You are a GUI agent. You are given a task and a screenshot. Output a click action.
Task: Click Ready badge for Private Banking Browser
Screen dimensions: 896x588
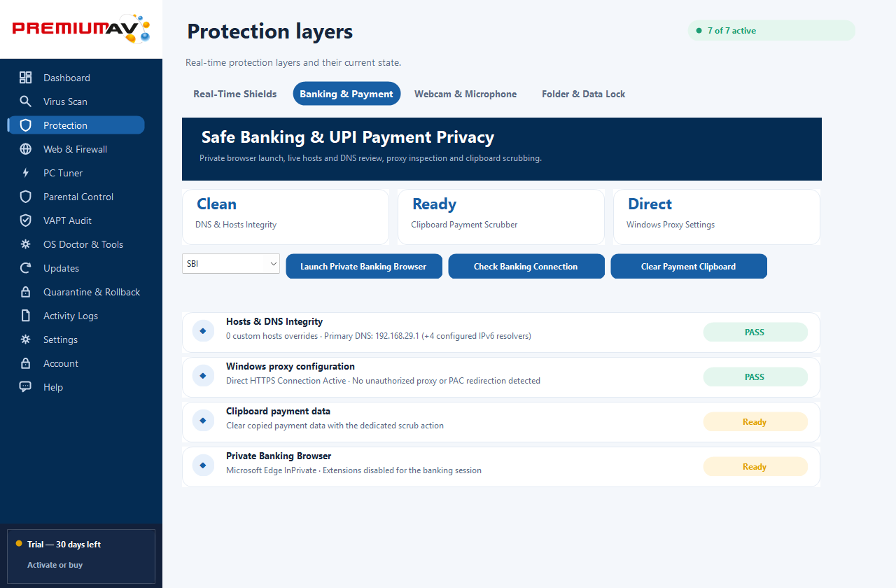[x=755, y=467]
